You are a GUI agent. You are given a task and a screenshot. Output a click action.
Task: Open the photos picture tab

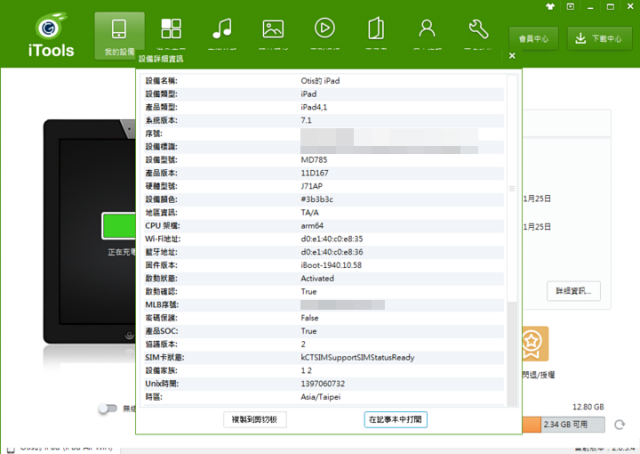(273, 29)
